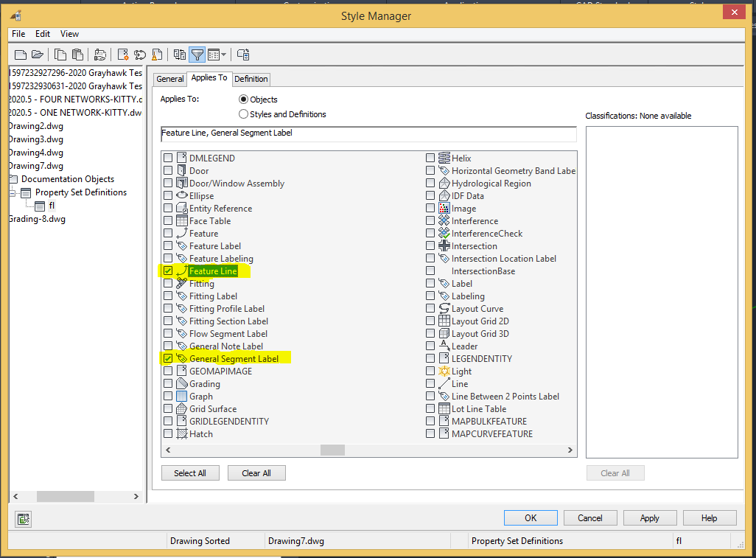Click the Set From toolbar icon
Screen dimensions: 756x558
pos(140,55)
